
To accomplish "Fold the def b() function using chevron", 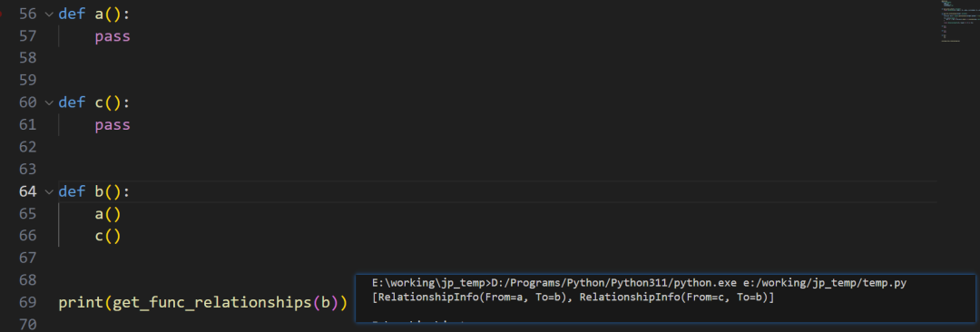I will pyautogui.click(x=49, y=191).
